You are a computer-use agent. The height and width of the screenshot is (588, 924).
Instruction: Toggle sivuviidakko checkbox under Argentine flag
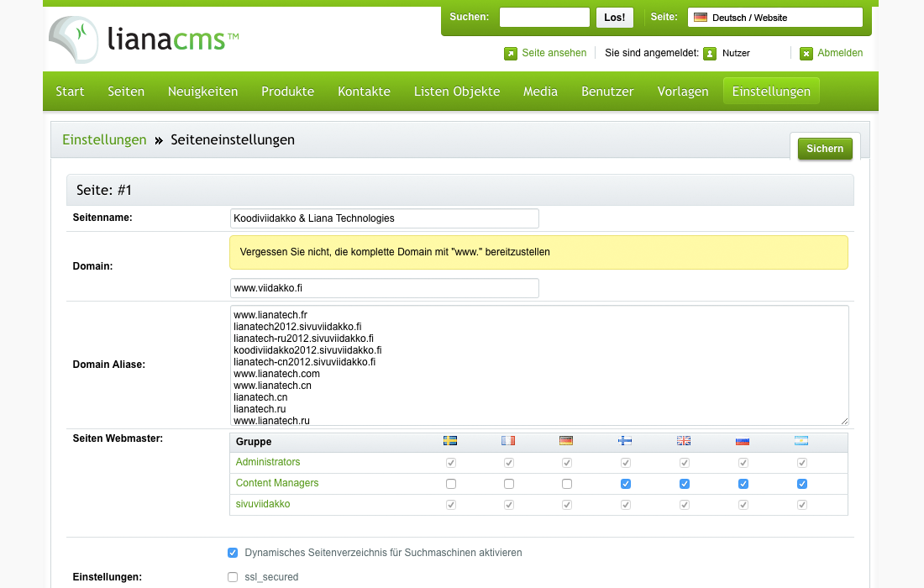pyautogui.click(x=802, y=505)
